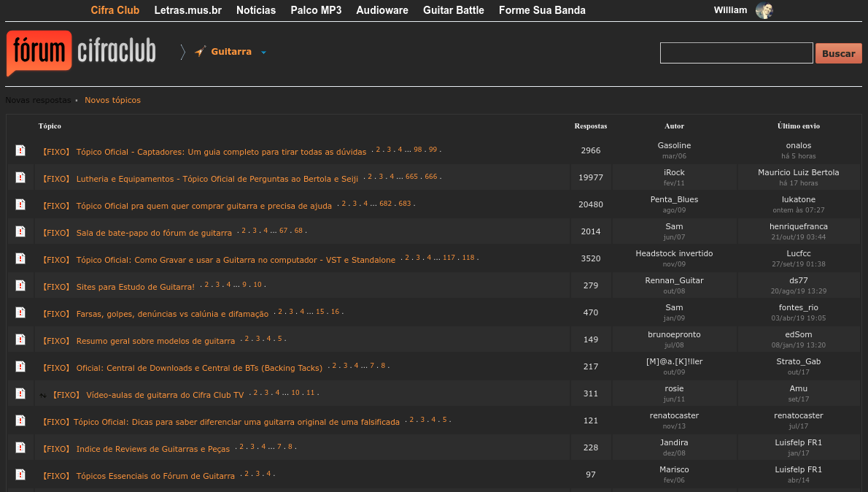This screenshot has height=492, width=868.
Task: Click the moved-topic icon before Vídeo-aulas thread
Action: click(43, 395)
